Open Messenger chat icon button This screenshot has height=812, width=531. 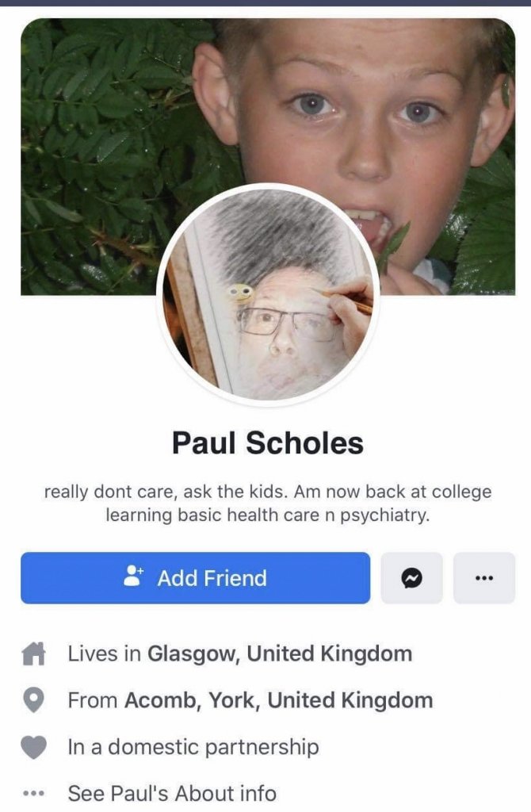(x=411, y=577)
